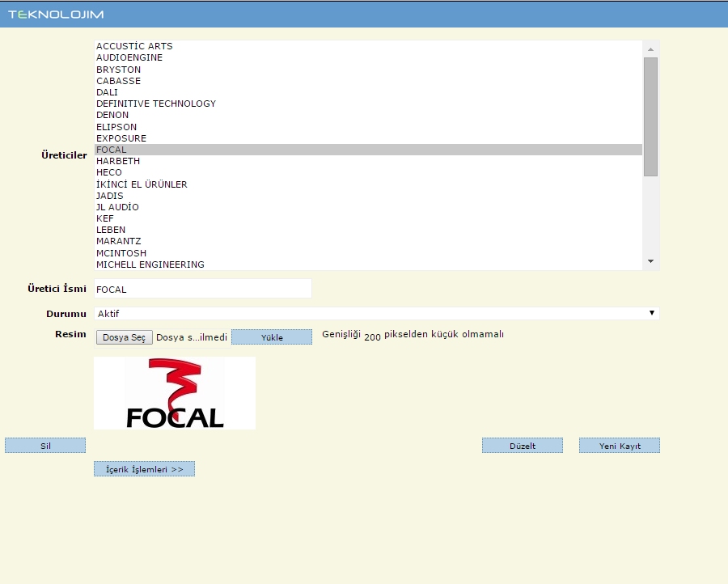The height and width of the screenshot is (584, 728).
Task: Click the Sil delete button
Action: [45, 445]
